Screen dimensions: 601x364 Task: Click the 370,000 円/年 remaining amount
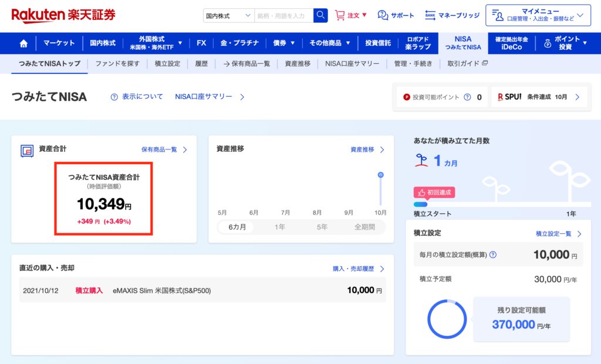[521, 325]
